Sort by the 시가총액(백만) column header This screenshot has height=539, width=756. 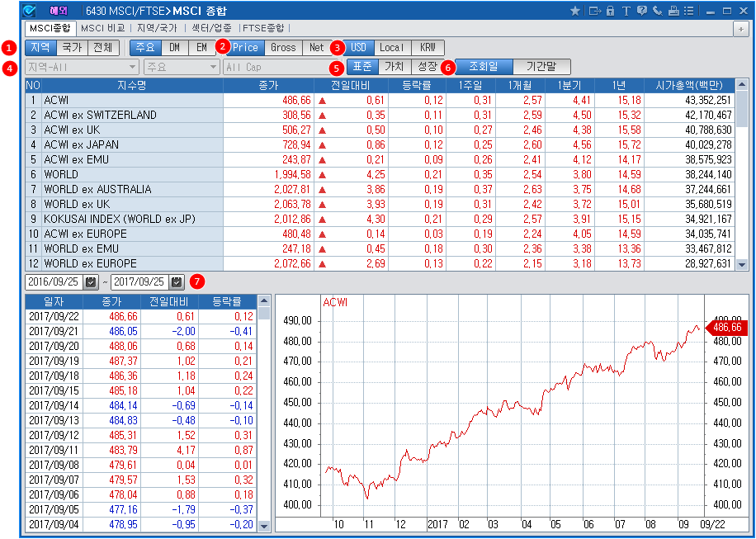[689, 85]
